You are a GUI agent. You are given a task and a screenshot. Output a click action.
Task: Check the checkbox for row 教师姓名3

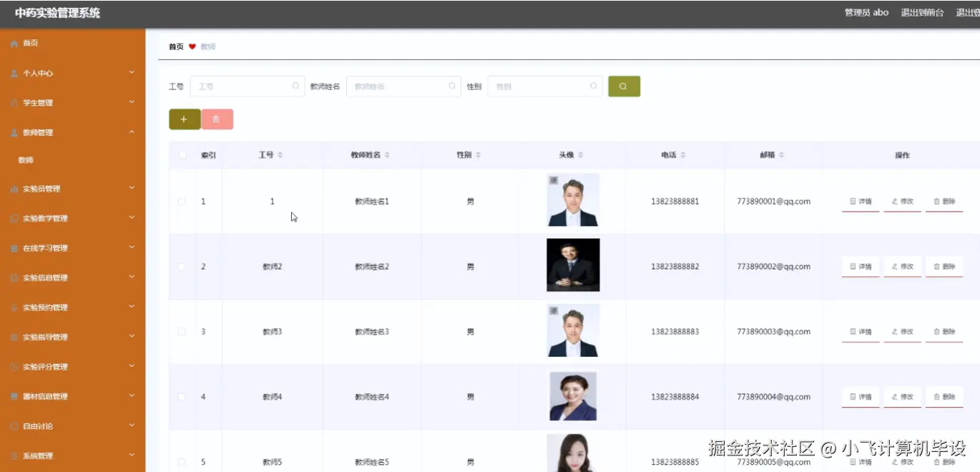(x=182, y=332)
